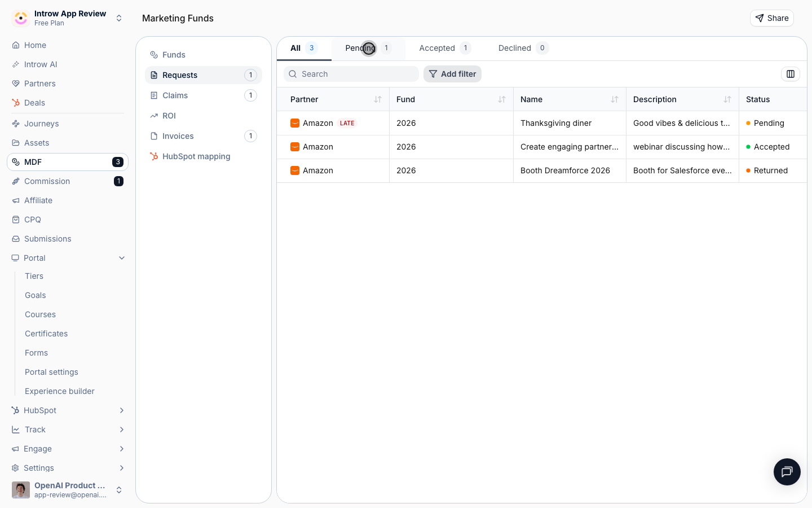The image size is (812, 508).
Task: Click the Invoices document icon
Action: pos(154,136)
